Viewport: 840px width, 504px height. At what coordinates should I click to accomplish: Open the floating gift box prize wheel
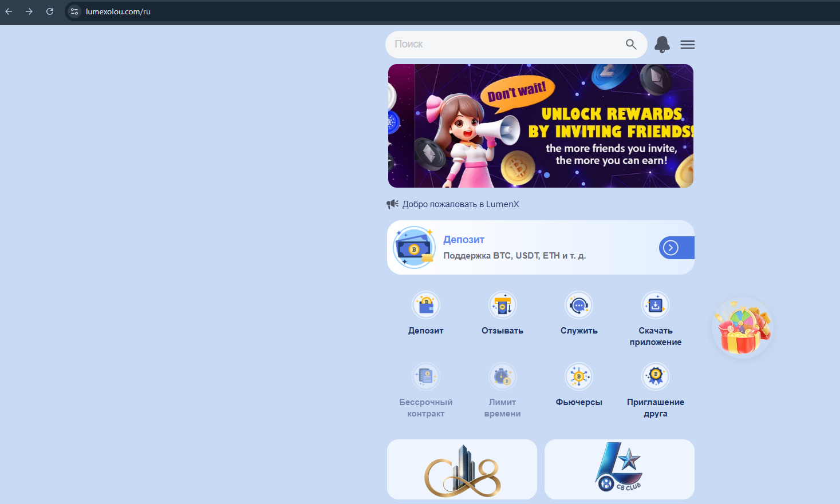743,329
